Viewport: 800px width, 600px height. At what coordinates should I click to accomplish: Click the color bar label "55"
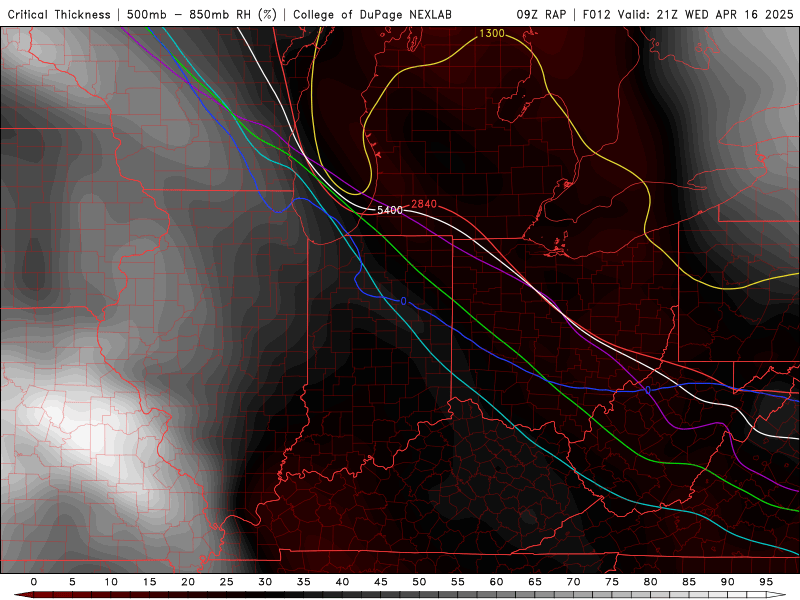458,582
